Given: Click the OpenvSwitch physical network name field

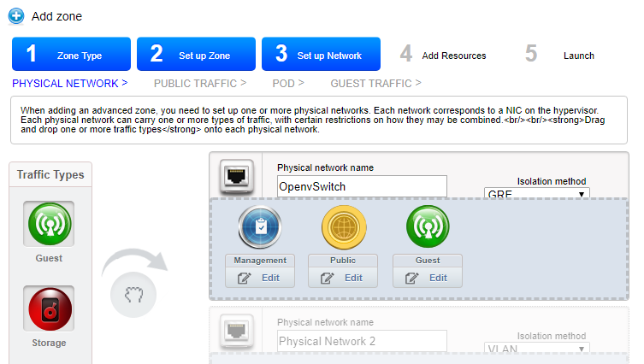Looking at the screenshot, I should point(362,185).
